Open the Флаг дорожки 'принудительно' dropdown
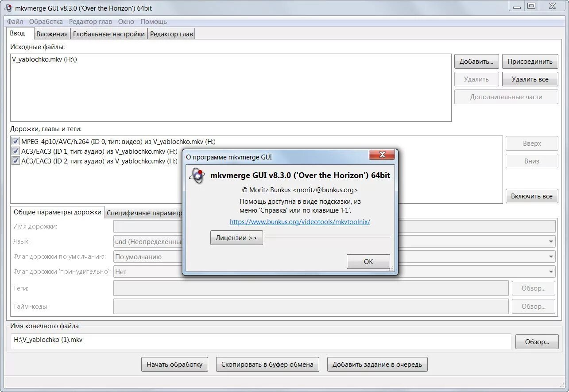The width and height of the screenshot is (569, 392). coord(551,272)
